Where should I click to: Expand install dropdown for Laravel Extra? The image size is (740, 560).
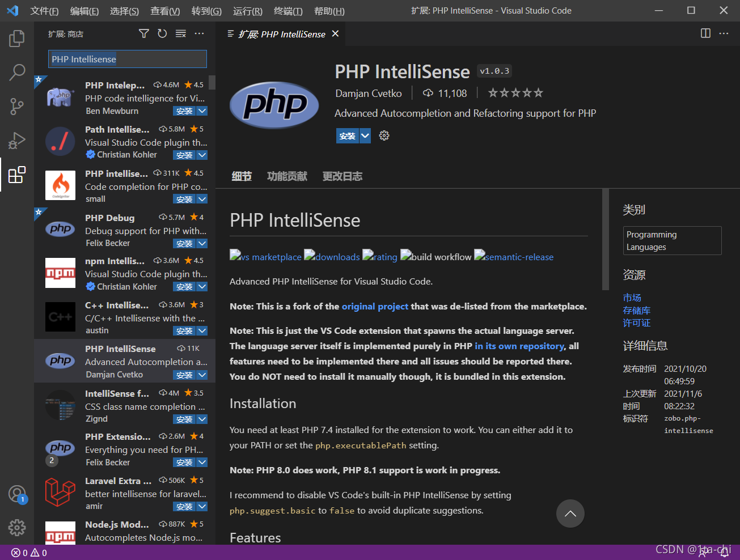(x=202, y=507)
